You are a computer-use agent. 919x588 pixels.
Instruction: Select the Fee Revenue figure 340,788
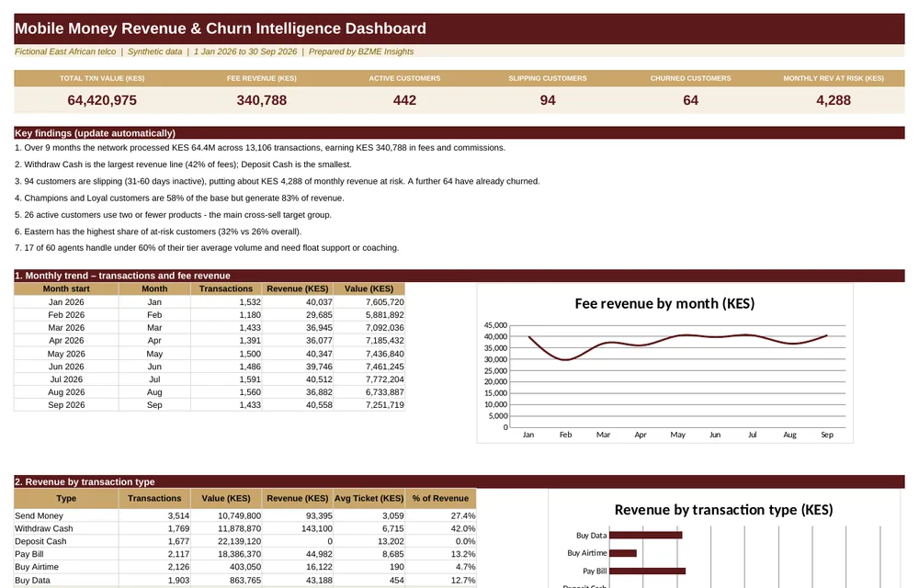click(x=261, y=100)
